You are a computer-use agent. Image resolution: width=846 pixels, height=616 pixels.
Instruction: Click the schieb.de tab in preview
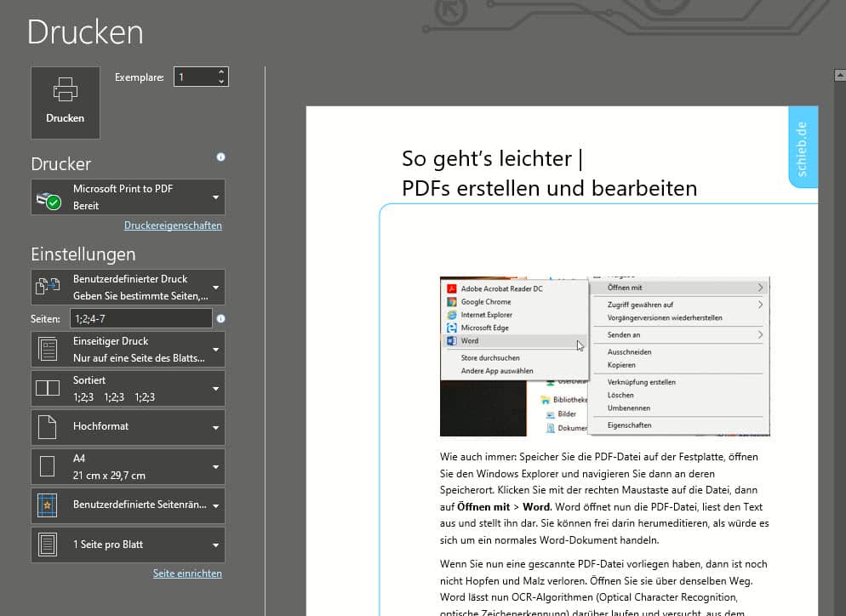[x=803, y=147]
